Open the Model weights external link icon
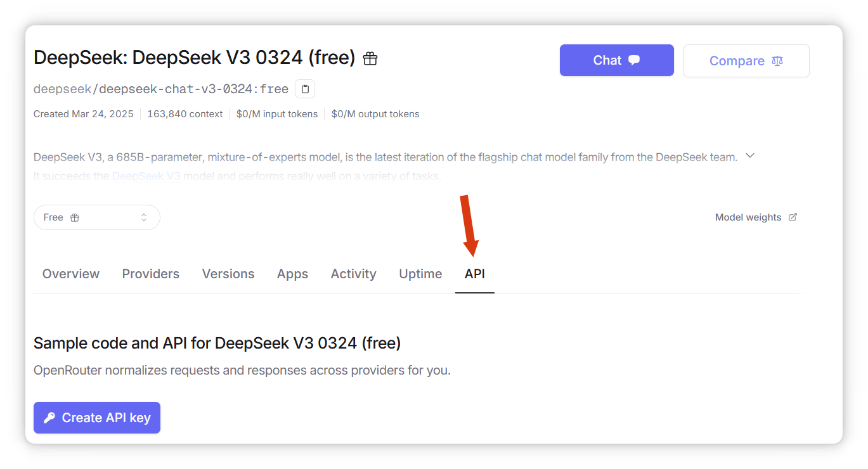868x469 pixels. click(793, 217)
